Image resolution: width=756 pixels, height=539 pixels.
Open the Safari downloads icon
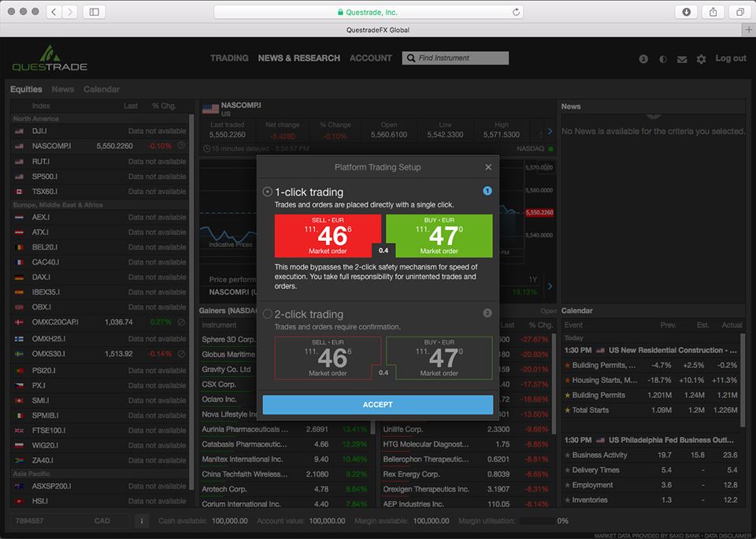point(687,12)
